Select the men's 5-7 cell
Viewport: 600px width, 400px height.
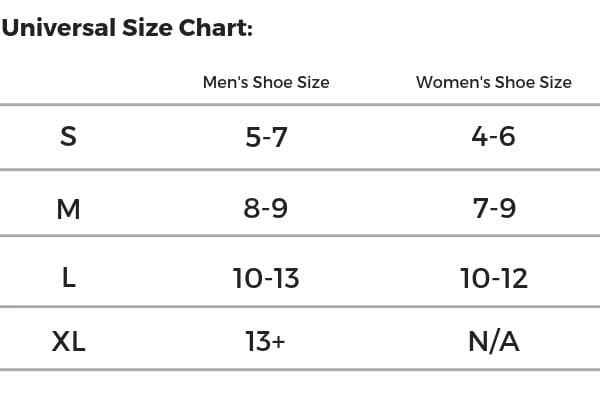[x=266, y=137]
